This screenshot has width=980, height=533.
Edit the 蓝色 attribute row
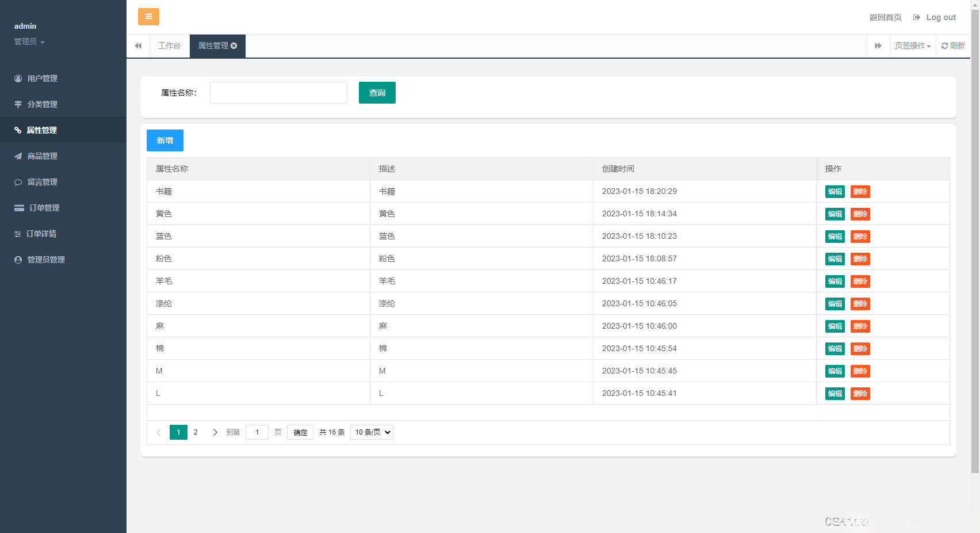click(835, 237)
